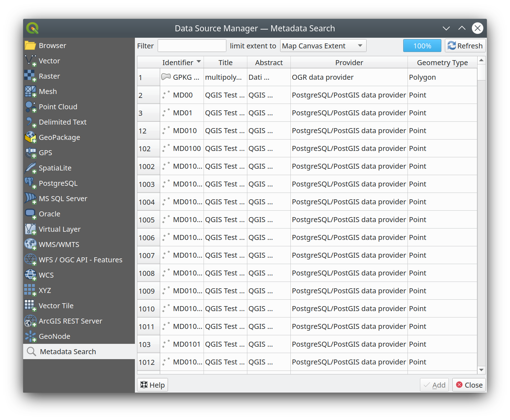Click the blue 100% progress bar
The width and height of the screenshot is (510, 420).
(422, 46)
